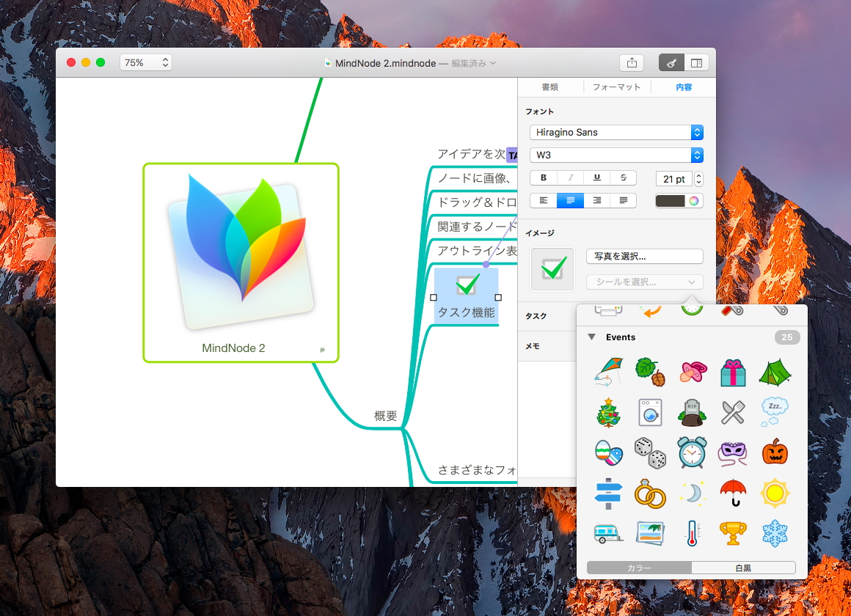Pick the red umbrella sticker
This screenshot has height=616, width=851.
[x=733, y=494]
